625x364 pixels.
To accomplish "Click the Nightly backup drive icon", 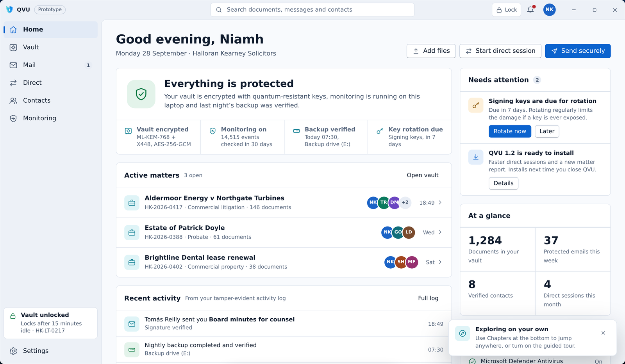I will tap(132, 350).
